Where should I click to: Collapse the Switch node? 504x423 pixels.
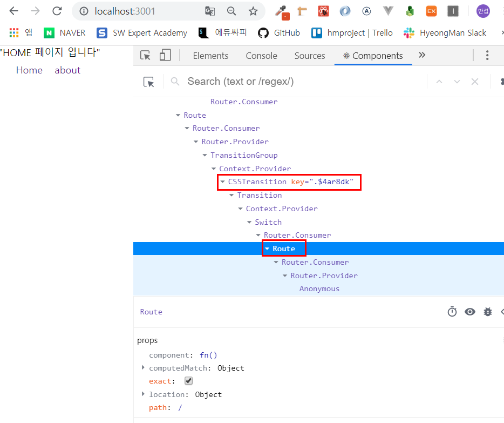coord(249,222)
